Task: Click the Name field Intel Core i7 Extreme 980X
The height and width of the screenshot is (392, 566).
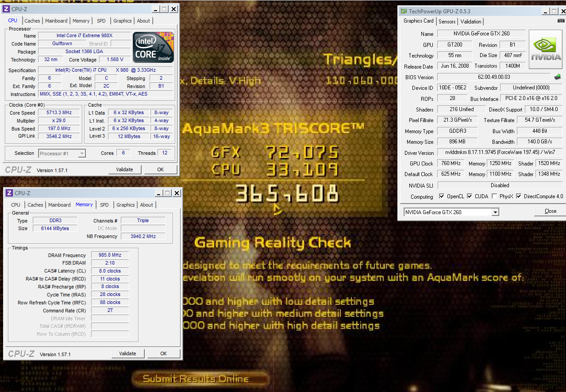Action: pyautogui.click(x=85, y=35)
